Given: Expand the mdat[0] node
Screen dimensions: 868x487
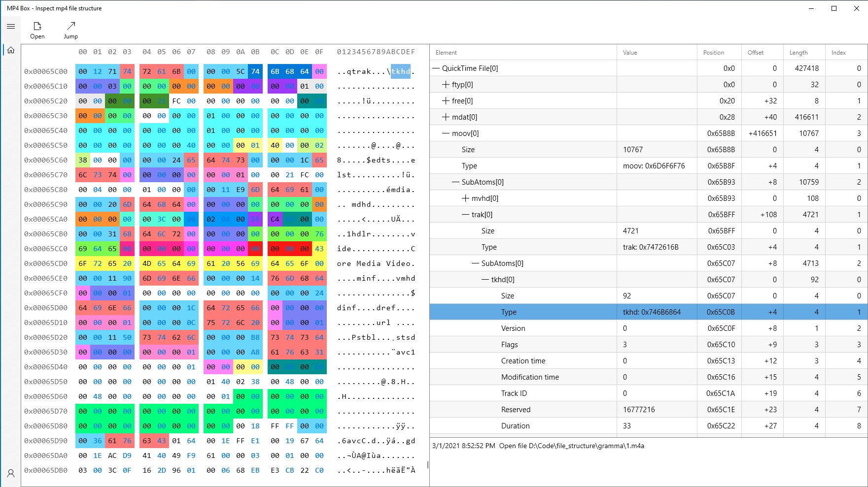Looking at the screenshot, I should point(446,117).
